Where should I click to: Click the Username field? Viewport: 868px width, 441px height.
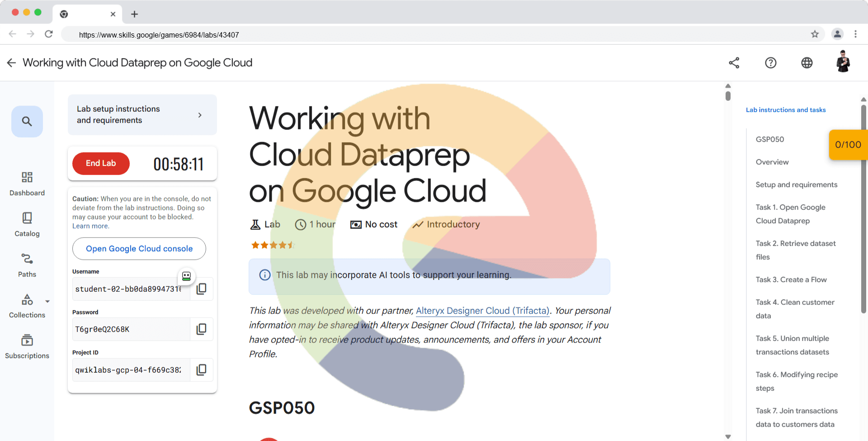coord(131,289)
